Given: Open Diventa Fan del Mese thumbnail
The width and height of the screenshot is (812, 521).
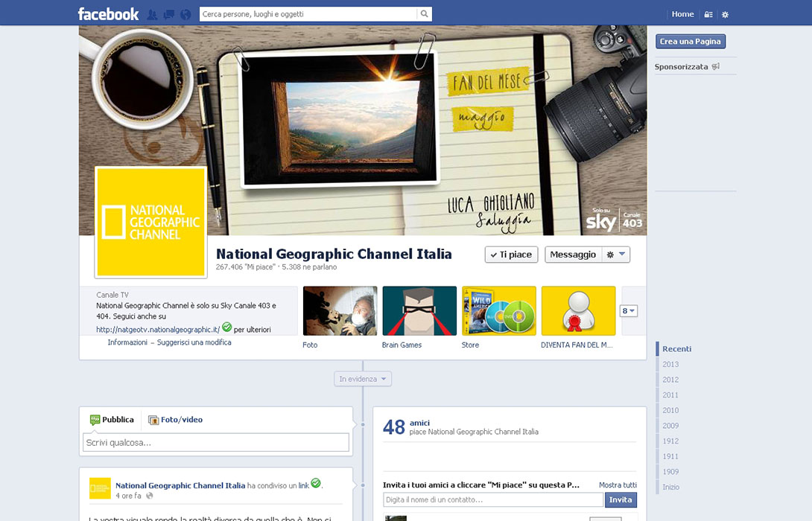Looking at the screenshot, I should tap(578, 311).
